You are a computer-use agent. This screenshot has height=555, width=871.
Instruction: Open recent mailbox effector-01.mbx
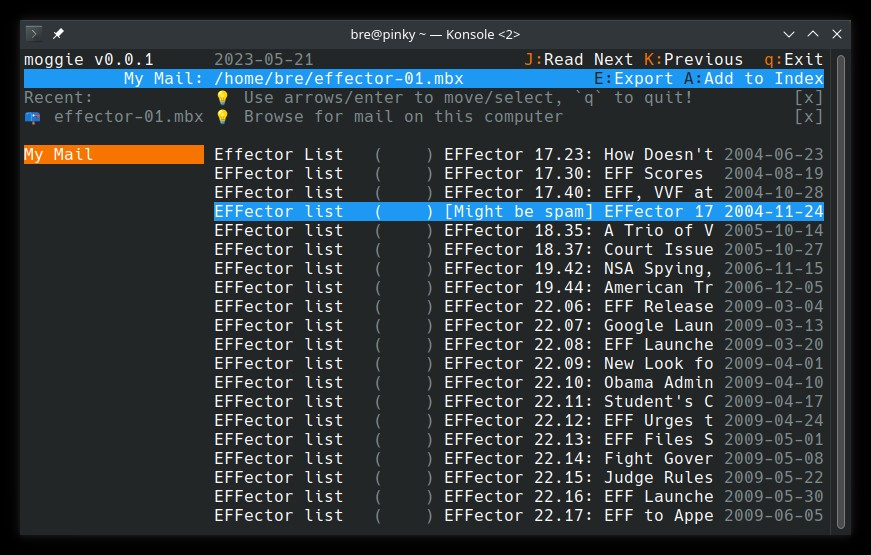[x=128, y=117]
